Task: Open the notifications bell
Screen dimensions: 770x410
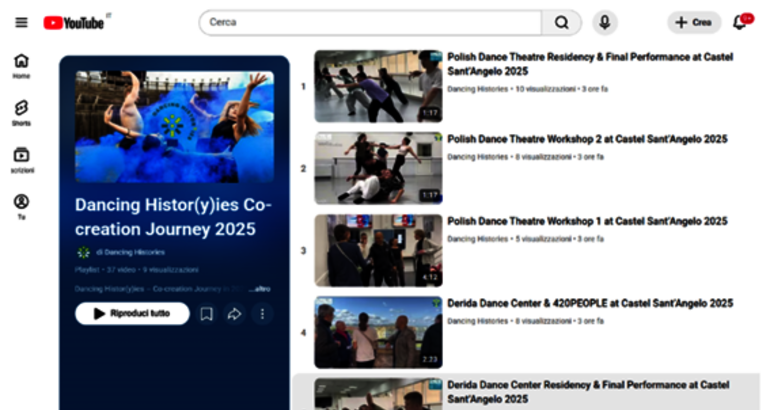Action: [740, 22]
